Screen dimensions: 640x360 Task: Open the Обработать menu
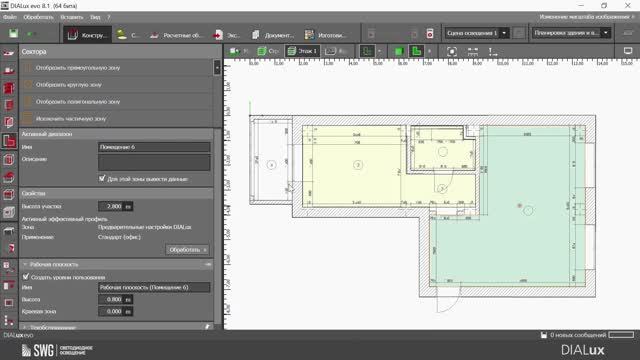coord(38,17)
